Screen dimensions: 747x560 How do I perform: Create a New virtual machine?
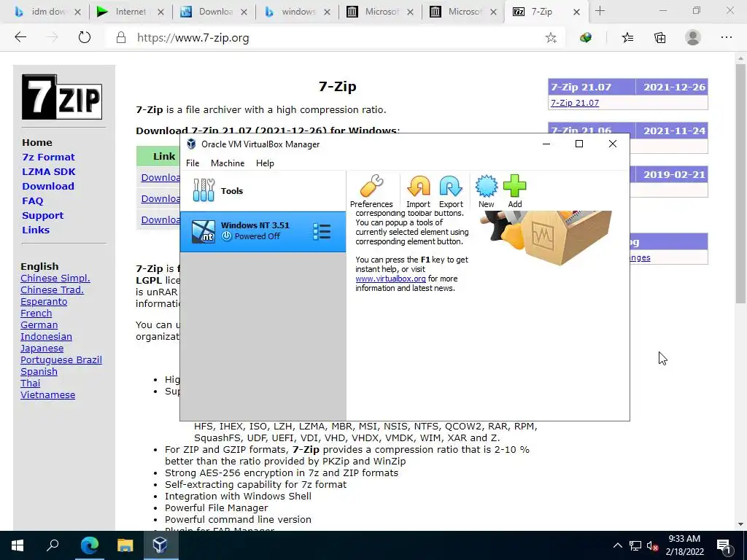point(486,190)
